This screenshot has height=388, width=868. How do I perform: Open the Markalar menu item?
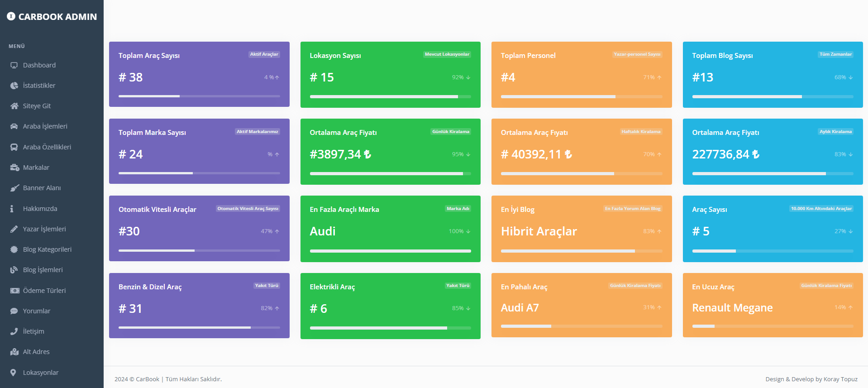click(36, 168)
